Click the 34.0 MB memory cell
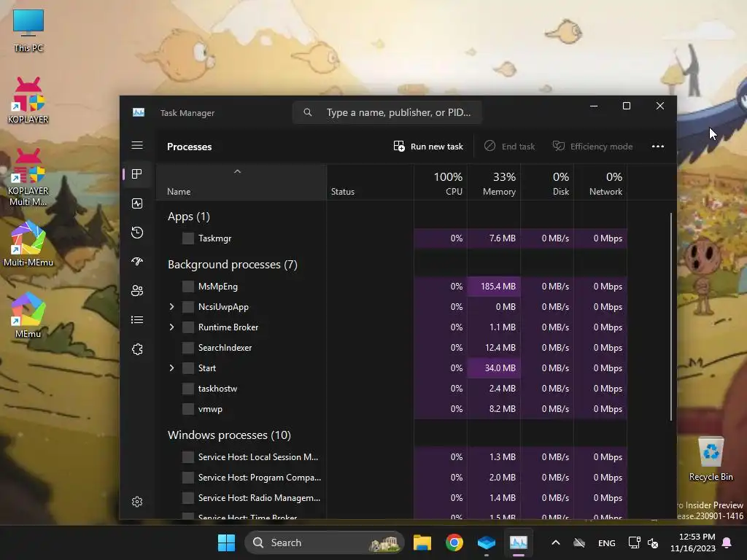The image size is (747, 560). 494,368
